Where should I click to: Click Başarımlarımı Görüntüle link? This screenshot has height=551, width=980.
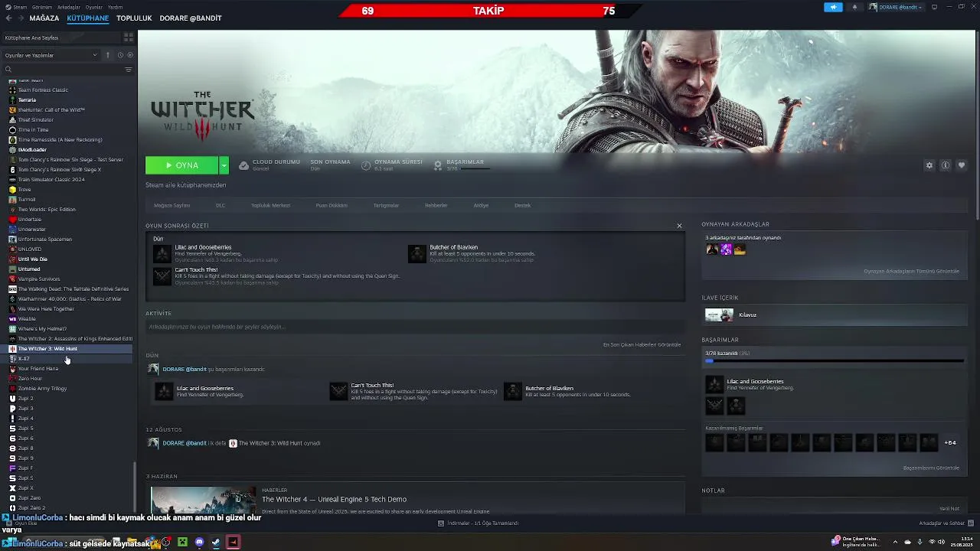pos(931,468)
